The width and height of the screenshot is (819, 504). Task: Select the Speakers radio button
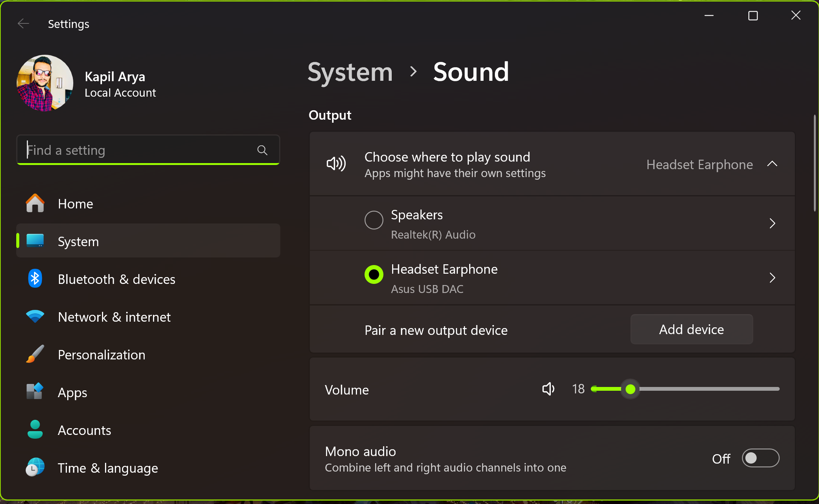coord(374,220)
